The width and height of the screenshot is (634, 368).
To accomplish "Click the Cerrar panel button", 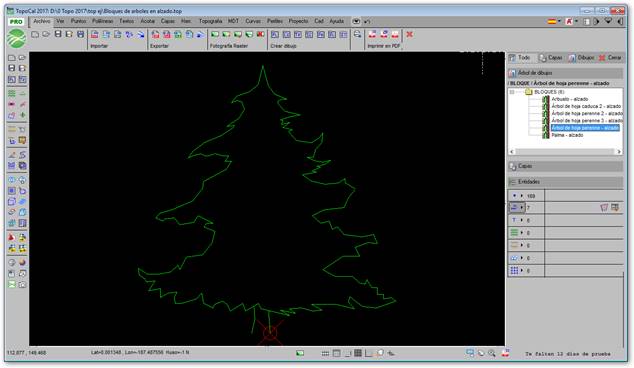I will coord(610,58).
